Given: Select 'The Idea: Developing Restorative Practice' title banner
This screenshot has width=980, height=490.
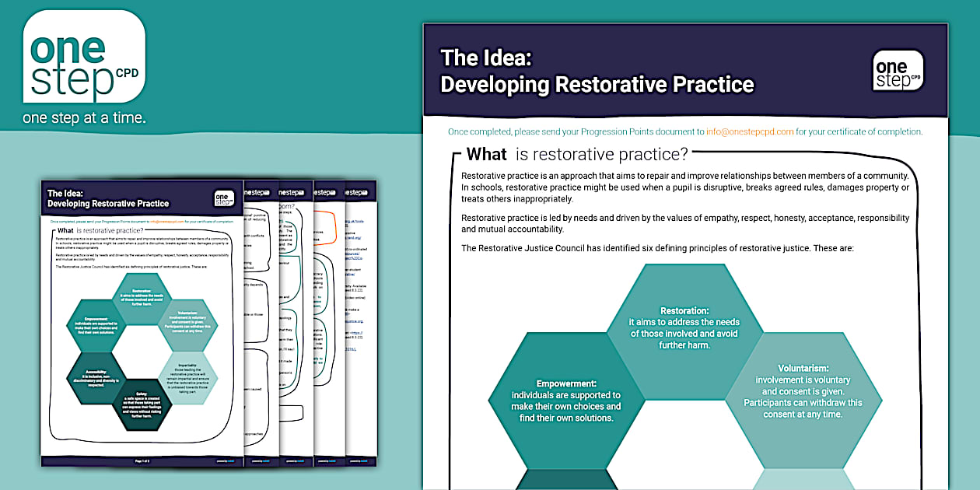Looking at the screenshot, I should (x=599, y=72).
